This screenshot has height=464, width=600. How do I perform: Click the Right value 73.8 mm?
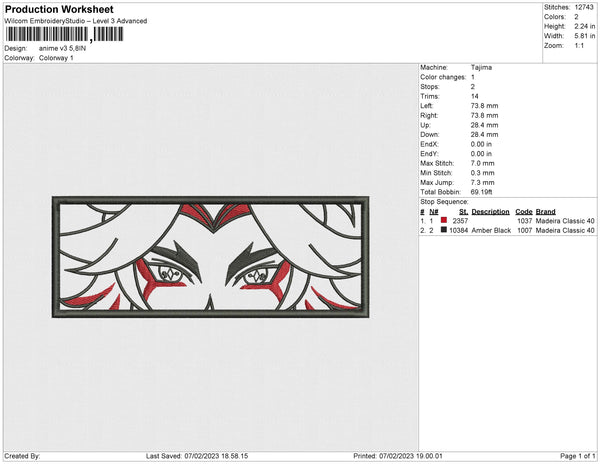484,115
